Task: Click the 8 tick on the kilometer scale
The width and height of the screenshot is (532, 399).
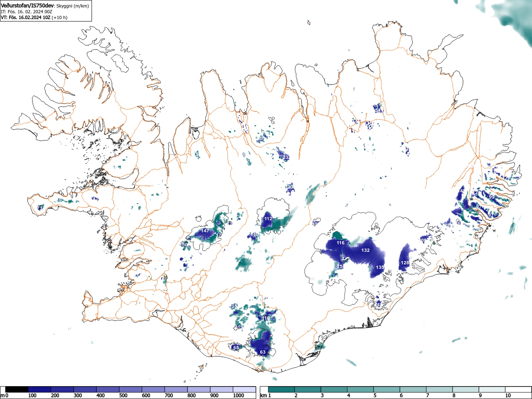Action: 454,396
